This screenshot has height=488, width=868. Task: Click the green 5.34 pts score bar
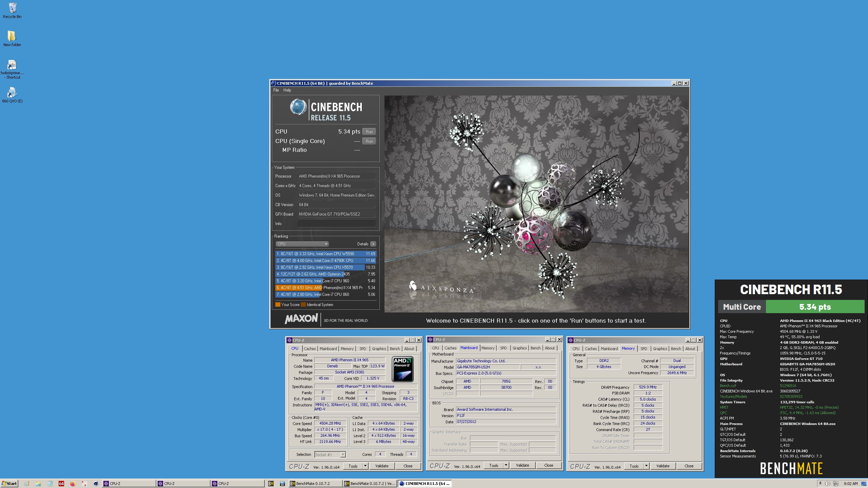pyautogui.click(x=815, y=307)
